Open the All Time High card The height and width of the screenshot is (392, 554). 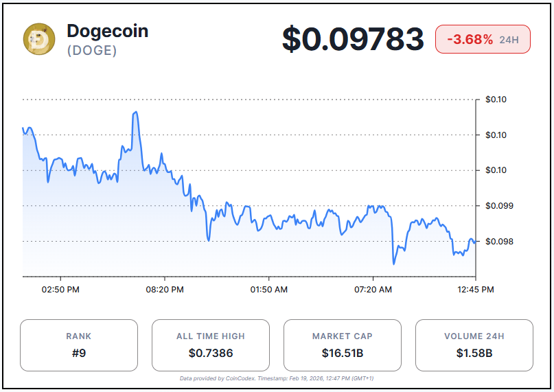pos(210,345)
